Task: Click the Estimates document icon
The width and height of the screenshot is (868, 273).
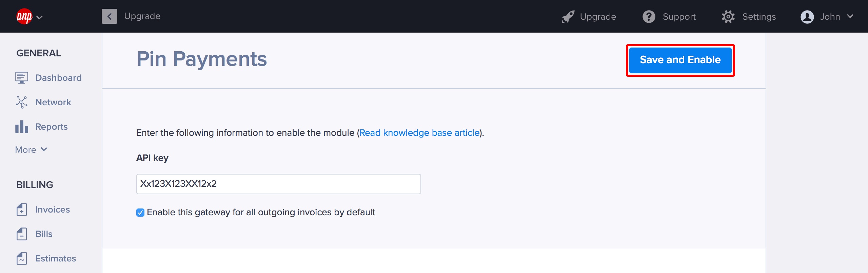Action: [x=22, y=258]
